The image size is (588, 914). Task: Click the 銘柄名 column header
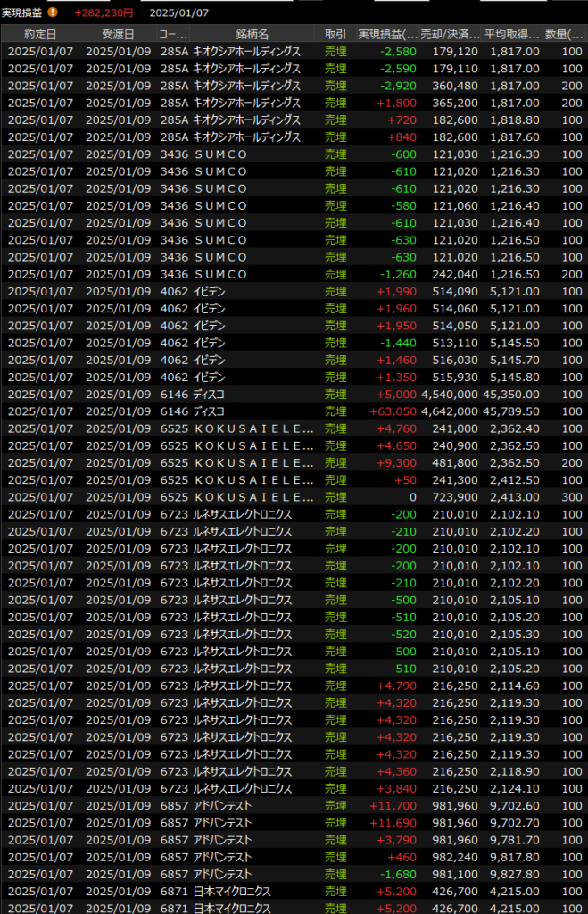coord(253,34)
